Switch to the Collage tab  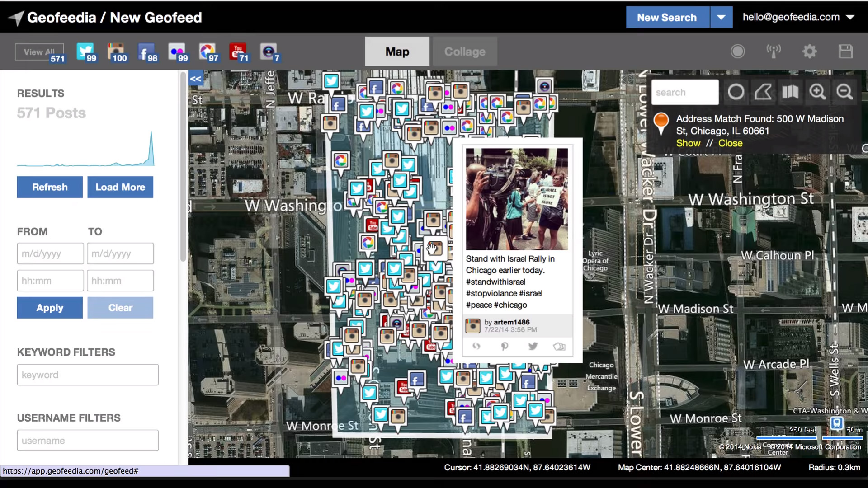coord(465,52)
